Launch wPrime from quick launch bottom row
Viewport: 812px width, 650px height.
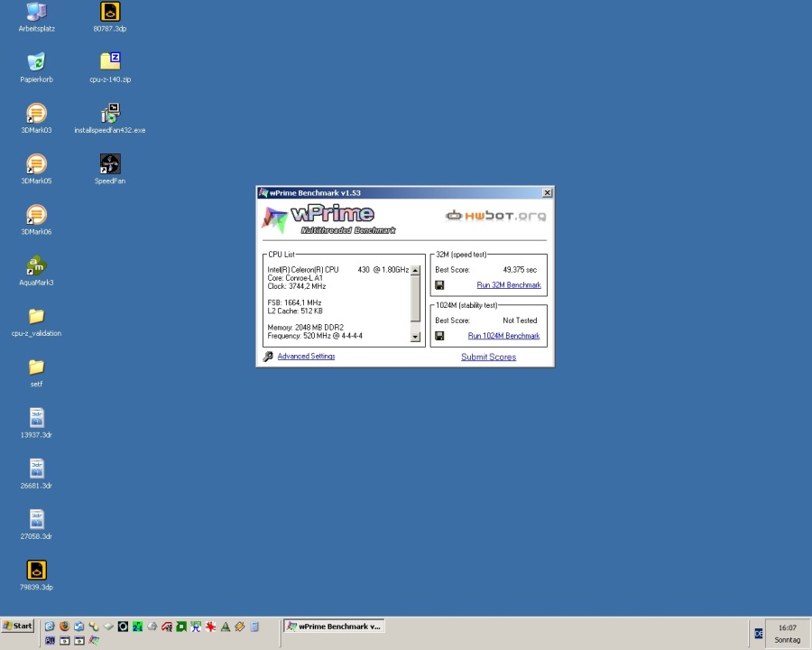click(x=94, y=641)
